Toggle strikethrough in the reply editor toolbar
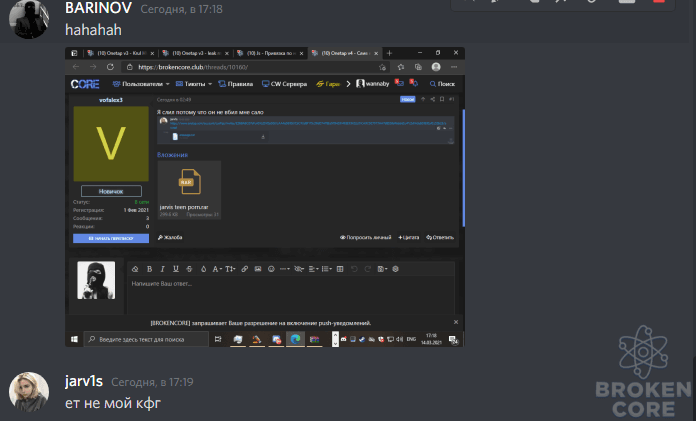This screenshot has height=421, width=696. tap(189, 269)
